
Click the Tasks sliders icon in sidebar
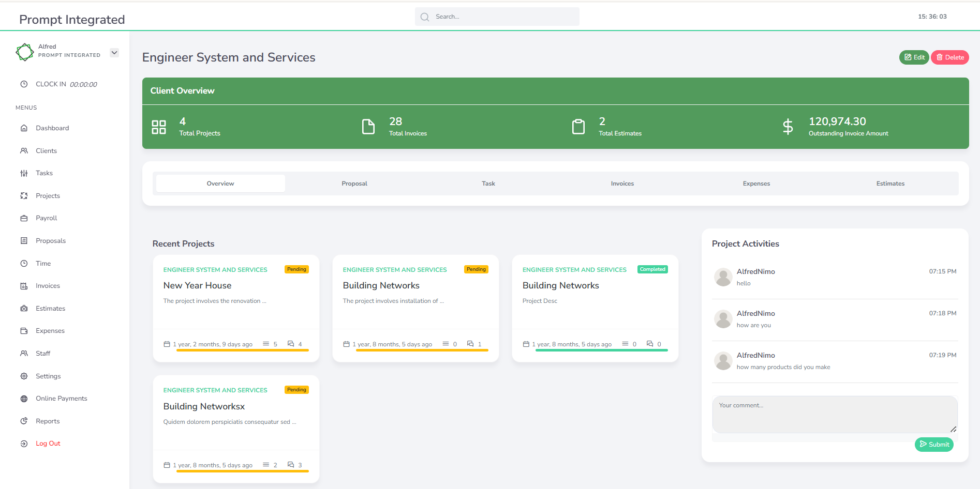pos(24,173)
